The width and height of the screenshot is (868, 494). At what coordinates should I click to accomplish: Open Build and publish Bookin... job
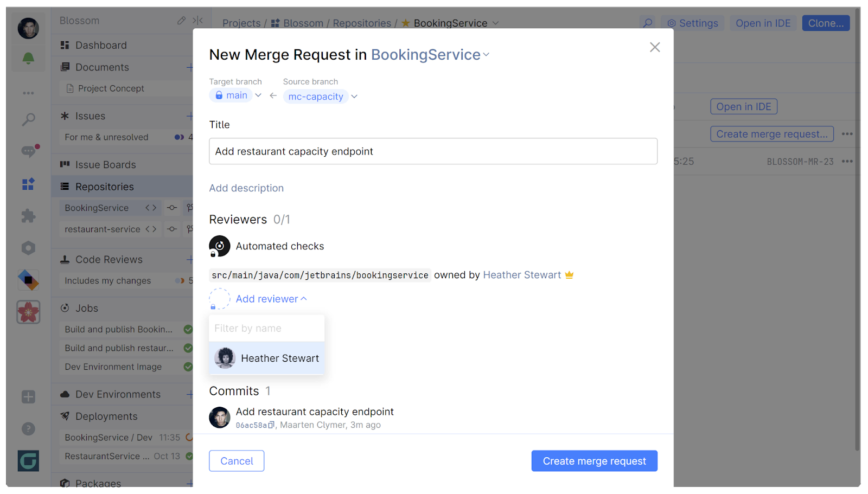(118, 329)
